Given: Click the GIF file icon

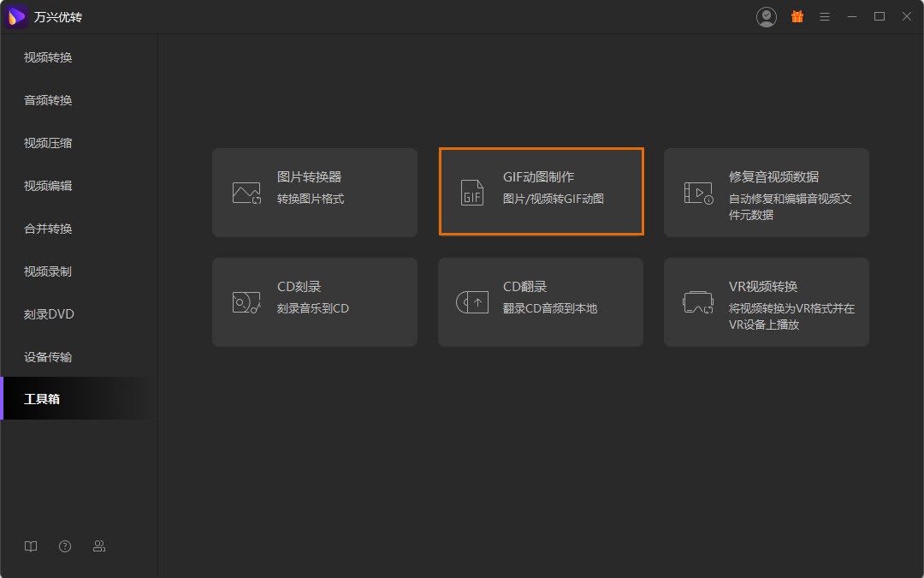Looking at the screenshot, I should pos(472,193).
